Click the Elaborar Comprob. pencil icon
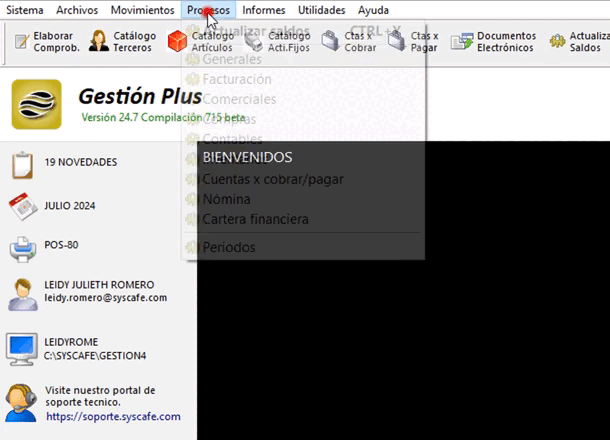Image resolution: width=610 pixels, height=440 pixels. [x=22, y=42]
